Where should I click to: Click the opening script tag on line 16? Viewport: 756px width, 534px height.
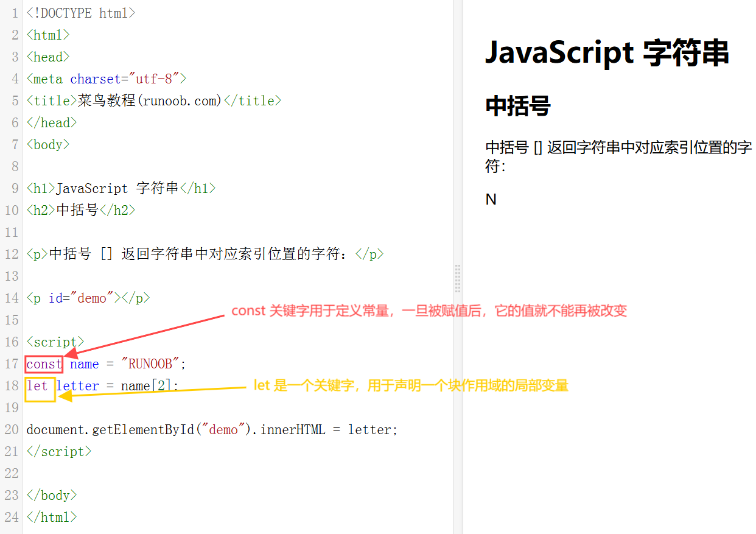click(x=55, y=342)
